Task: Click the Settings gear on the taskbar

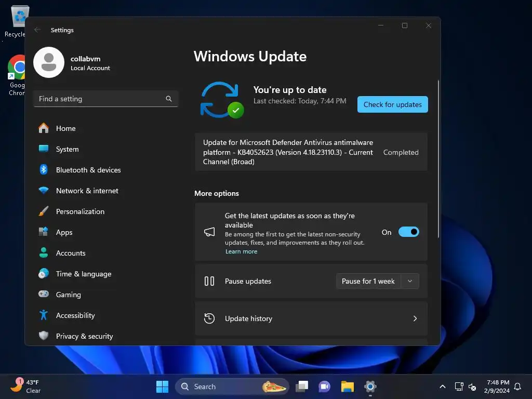Action: tap(370, 387)
